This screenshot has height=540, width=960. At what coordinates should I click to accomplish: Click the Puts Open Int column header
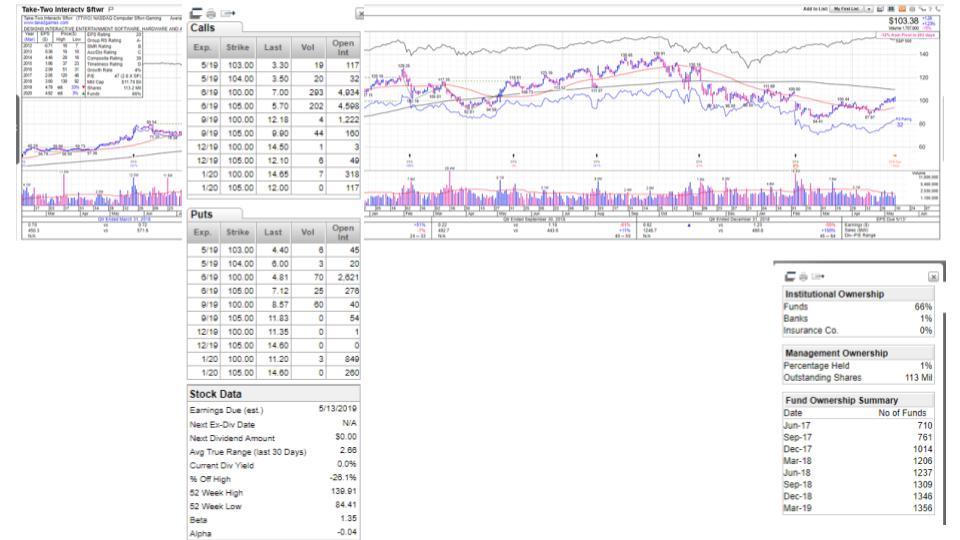tap(343, 232)
